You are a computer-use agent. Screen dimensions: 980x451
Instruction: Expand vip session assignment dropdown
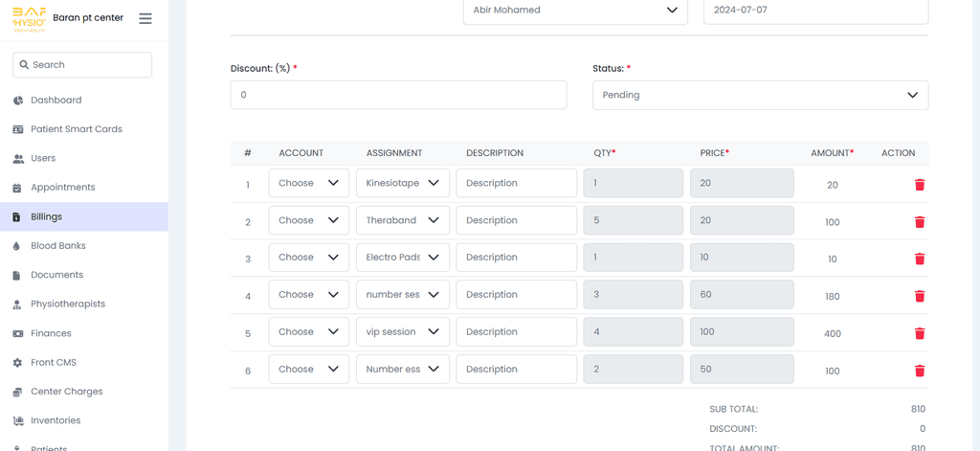click(x=402, y=332)
